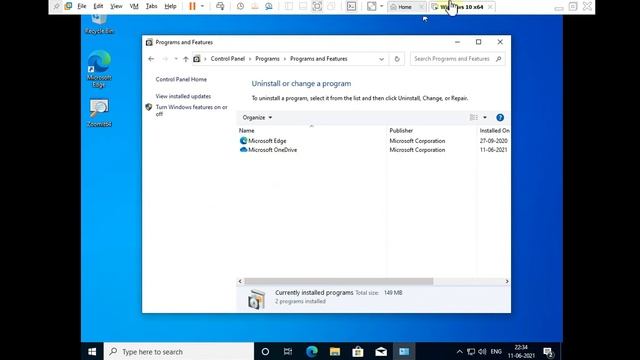Select Microsoft Edge in the program list
This screenshot has width=640, height=360.
(267, 141)
